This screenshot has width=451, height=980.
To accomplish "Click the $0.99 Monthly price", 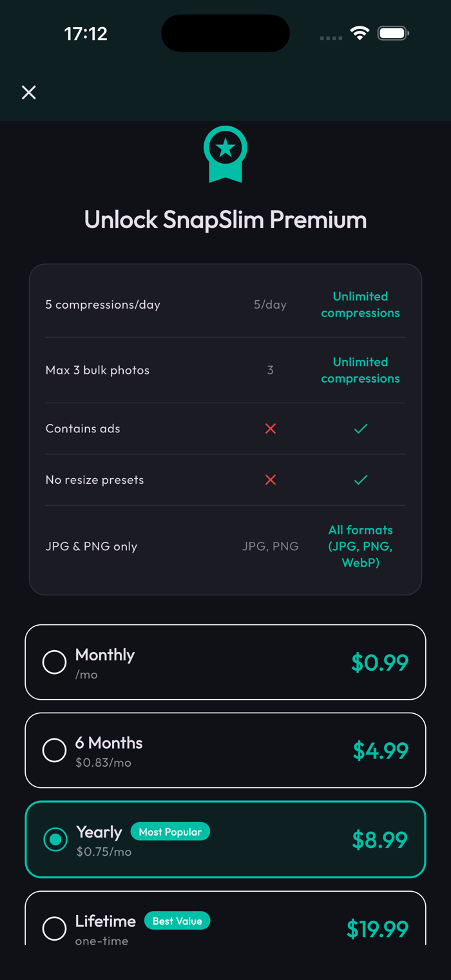I will (x=379, y=662).
